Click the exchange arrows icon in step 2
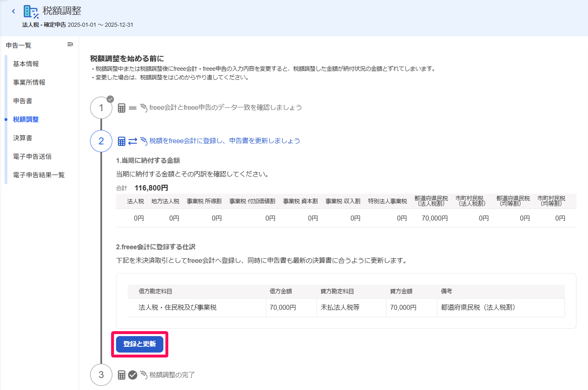Image resolution: width=588 pixels, height=390 pixels. (132, 141)
